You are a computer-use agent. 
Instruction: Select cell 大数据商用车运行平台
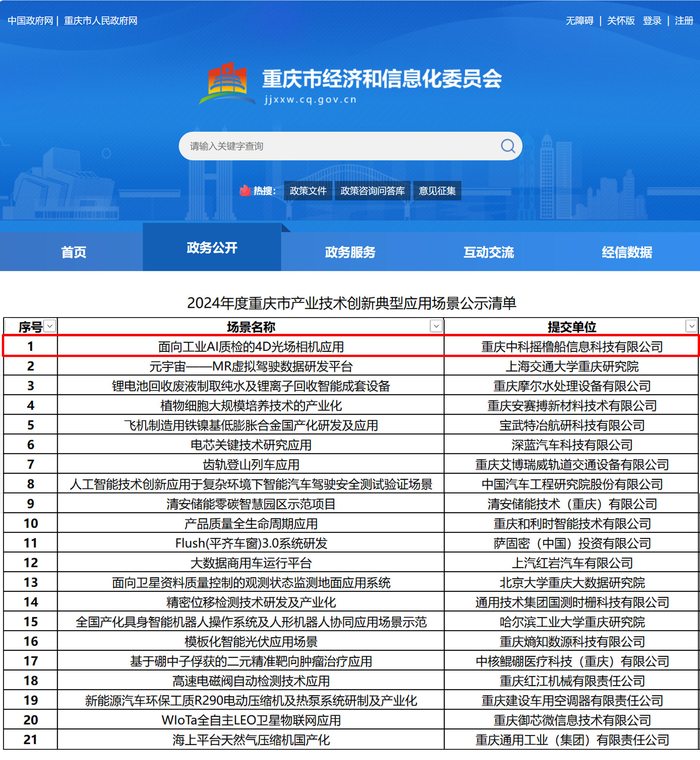tap(251, 563)
